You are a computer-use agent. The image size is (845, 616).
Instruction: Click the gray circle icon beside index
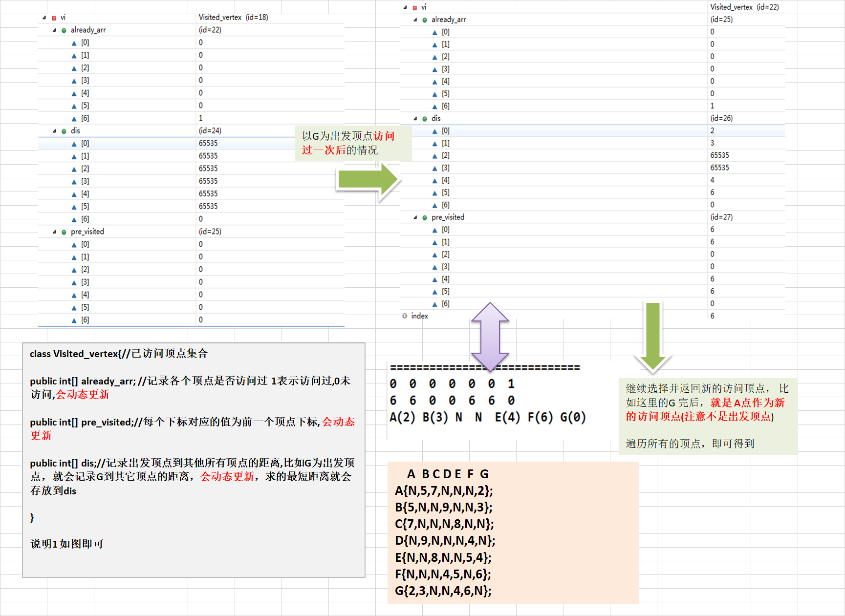[405, 316]
